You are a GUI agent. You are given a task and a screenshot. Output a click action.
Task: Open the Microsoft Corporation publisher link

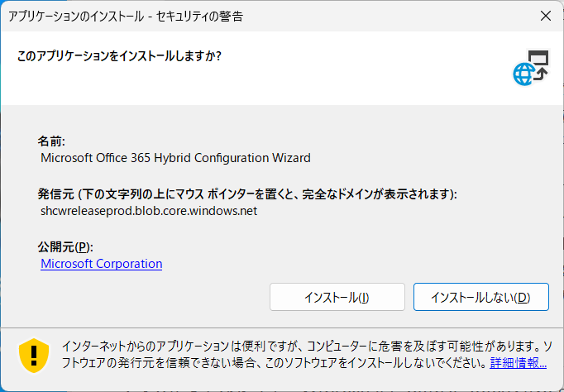coord(102,264)
